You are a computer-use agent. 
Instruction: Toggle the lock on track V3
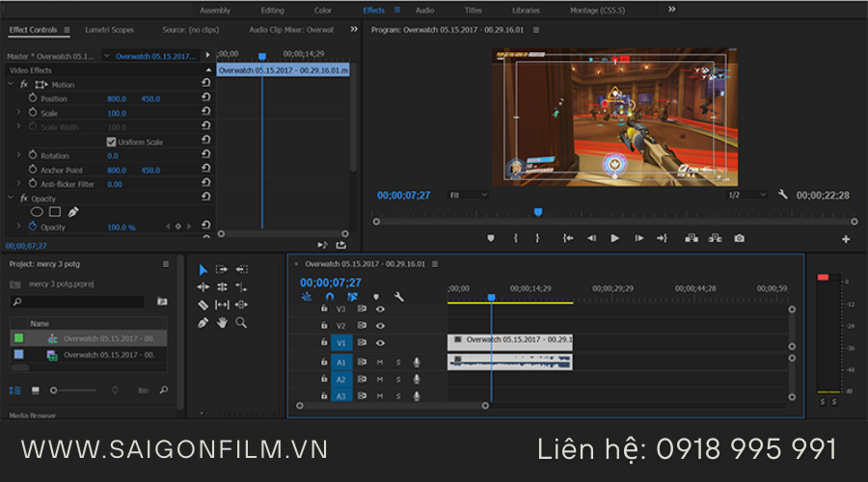click(x=324, y=309)
